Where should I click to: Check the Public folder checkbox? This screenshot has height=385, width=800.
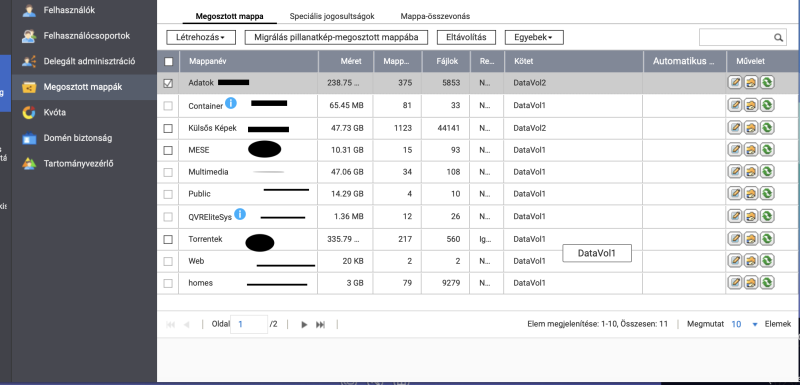point(168,194)
